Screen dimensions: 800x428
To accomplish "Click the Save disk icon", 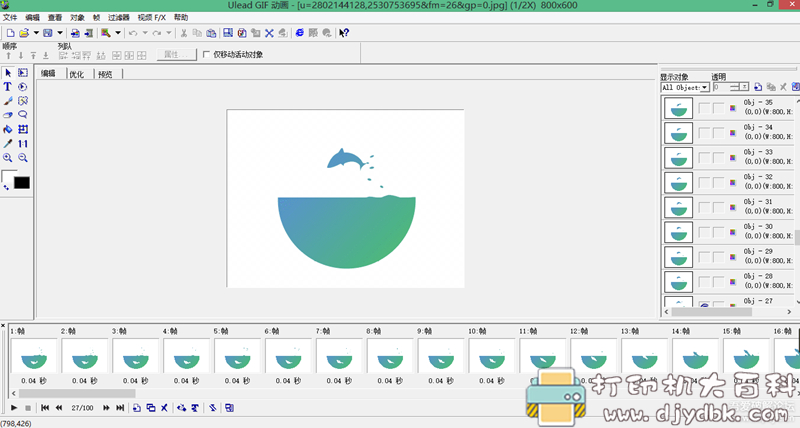I will coord(48,33).
